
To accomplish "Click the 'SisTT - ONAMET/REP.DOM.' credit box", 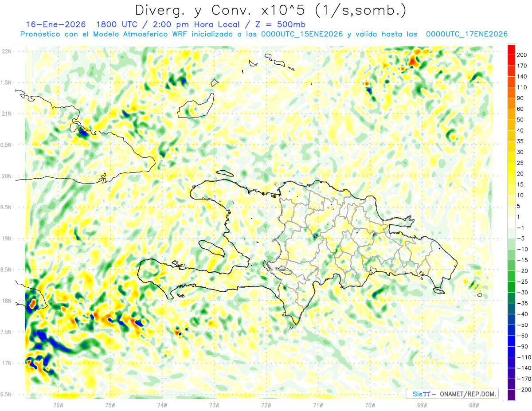I will pyautogui.click(x=452, y=394).
